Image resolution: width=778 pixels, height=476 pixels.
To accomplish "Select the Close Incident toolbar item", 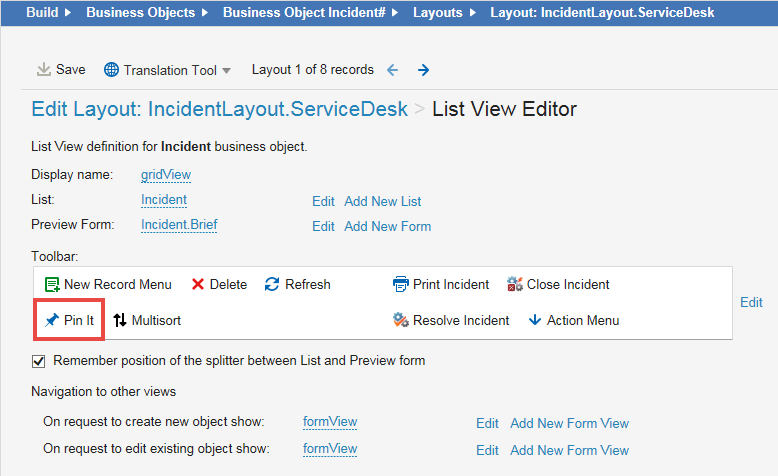I will point(558,284).
